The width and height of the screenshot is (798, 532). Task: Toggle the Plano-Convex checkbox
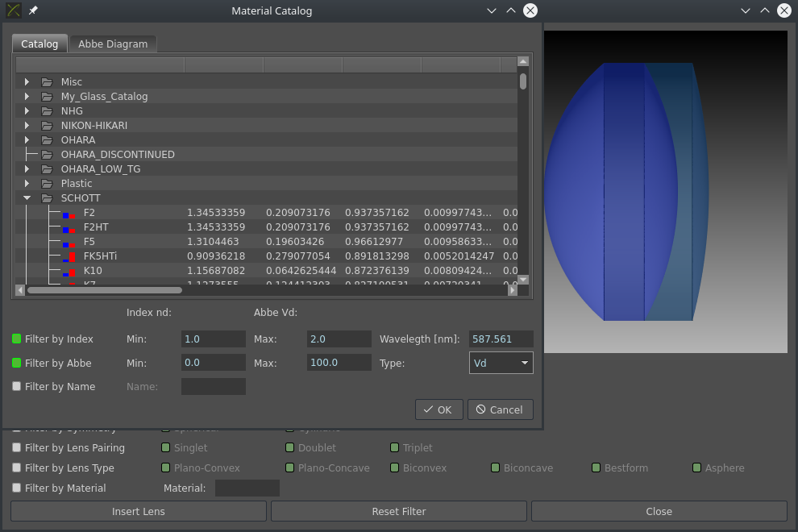click(x=165, y=468)
